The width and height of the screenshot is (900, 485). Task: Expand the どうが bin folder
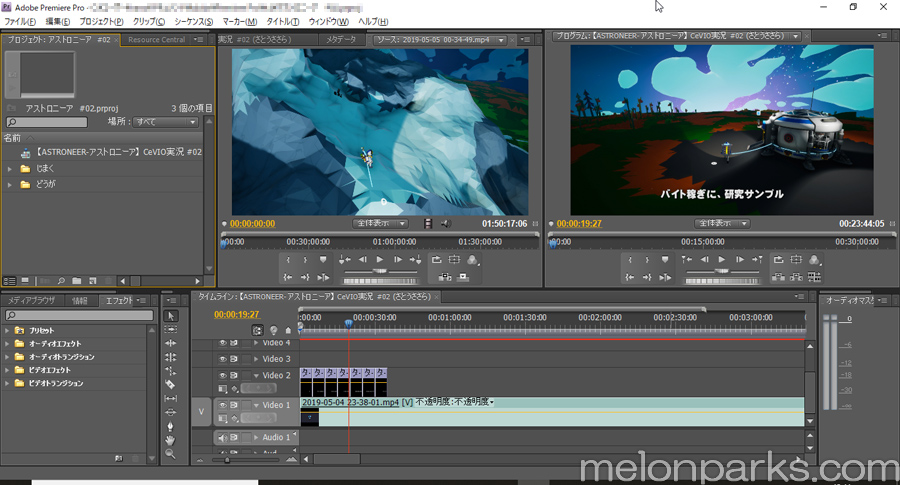[x=10, y=185]
